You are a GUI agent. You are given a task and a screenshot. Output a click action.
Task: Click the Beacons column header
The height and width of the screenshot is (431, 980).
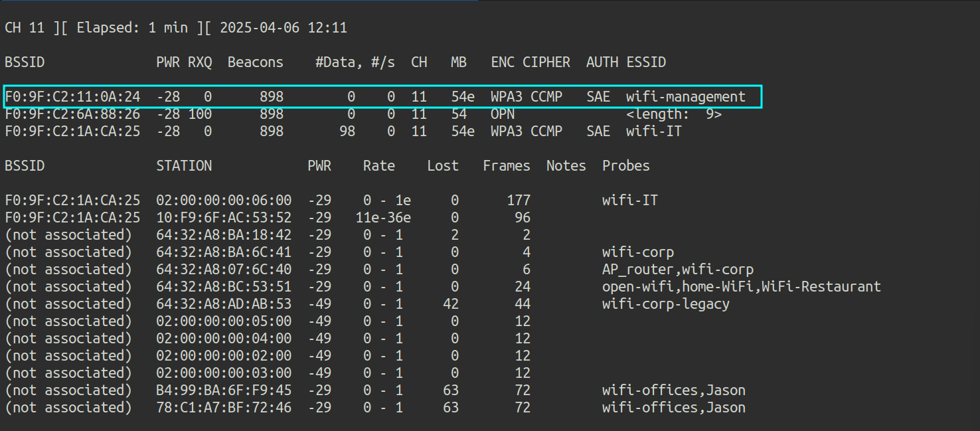click(255, 62)
